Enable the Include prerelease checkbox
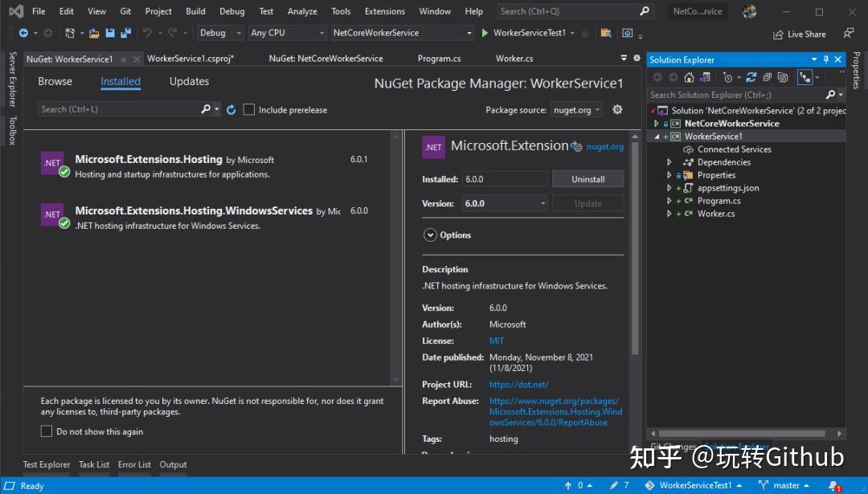Screen dimensions: 868x494 pos(248,110)
